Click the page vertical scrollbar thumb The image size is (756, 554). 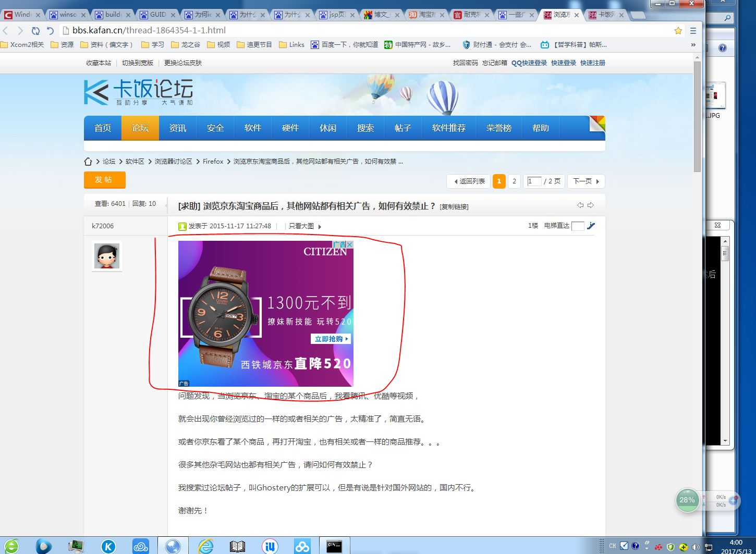click(698, 117)
